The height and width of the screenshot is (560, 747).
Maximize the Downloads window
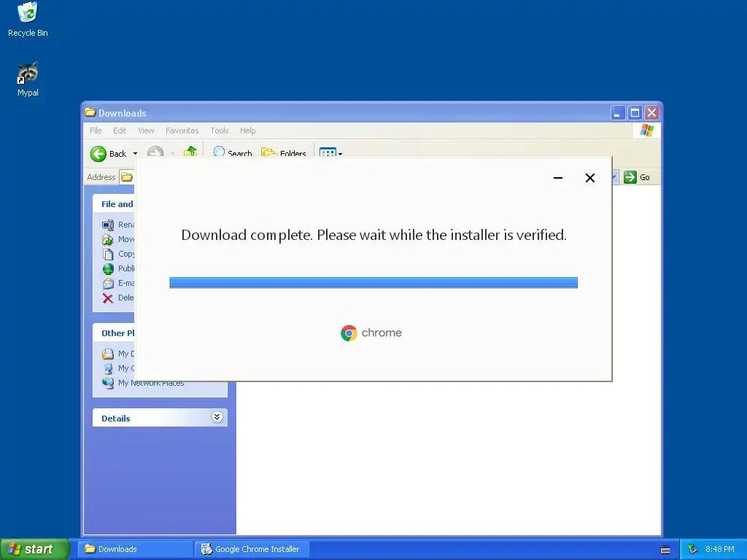635,113
